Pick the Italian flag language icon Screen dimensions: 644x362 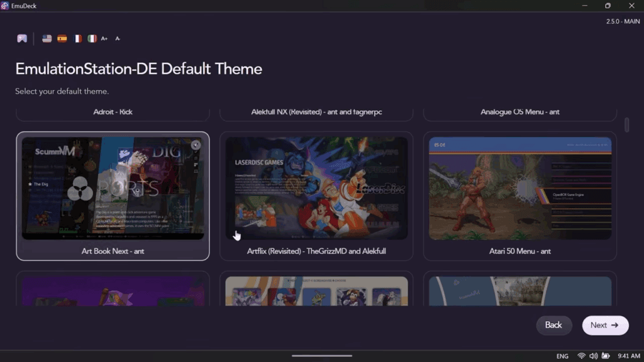point(92,38)
